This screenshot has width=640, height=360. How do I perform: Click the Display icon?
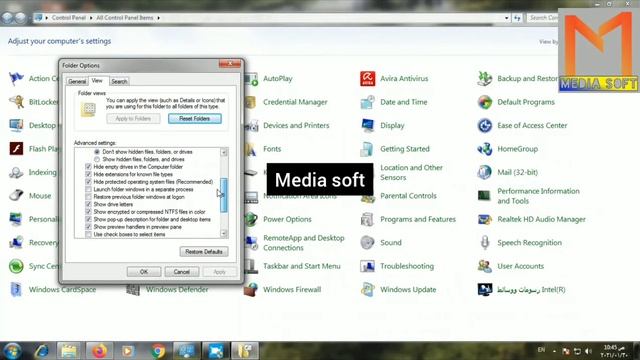click(x=368, y=125)
